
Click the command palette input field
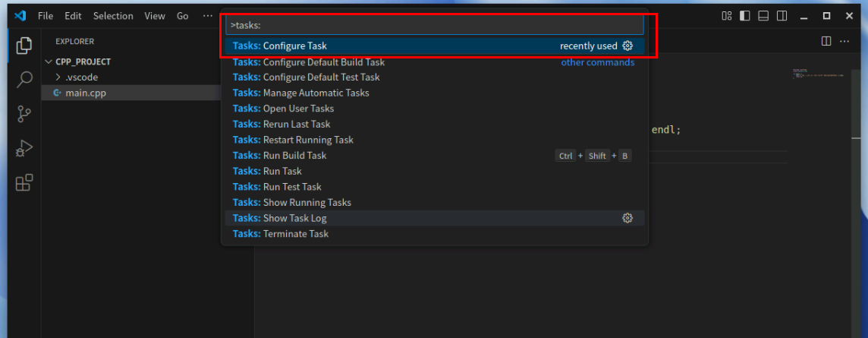(434, 25)
